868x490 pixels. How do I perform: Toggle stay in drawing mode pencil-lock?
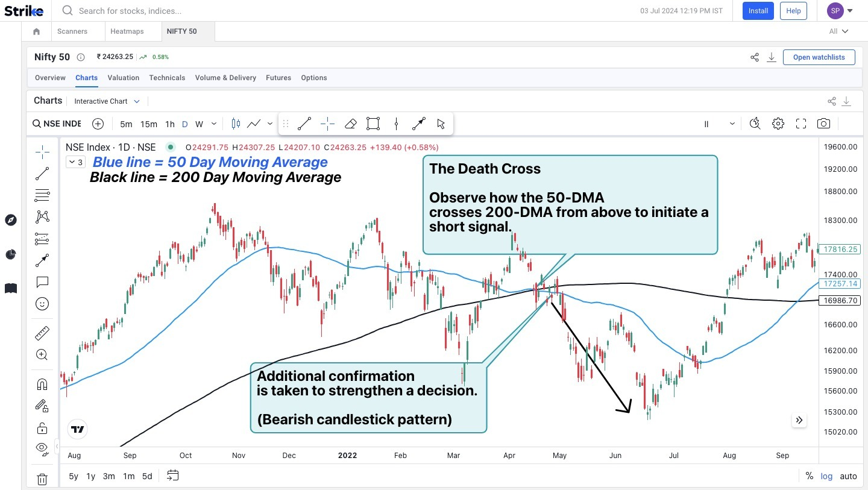(x=42, y=406)
